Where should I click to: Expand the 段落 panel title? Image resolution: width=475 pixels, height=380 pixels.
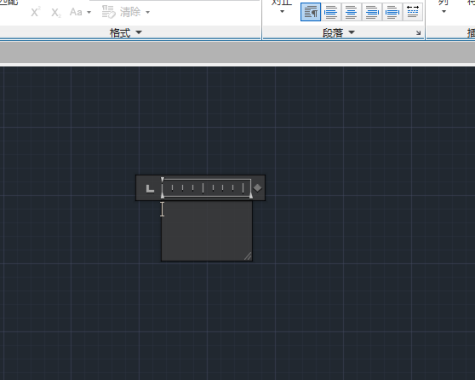point(338,33)
